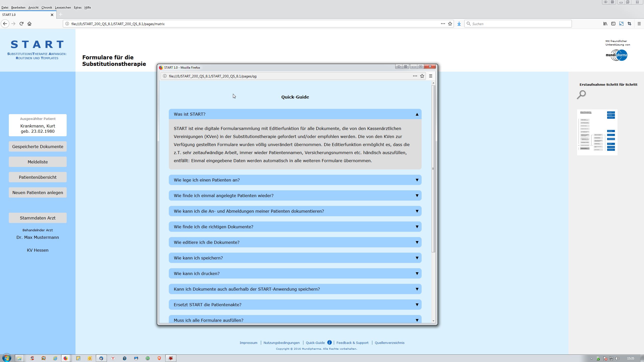Open the Chronik menu

click(47, 8)
